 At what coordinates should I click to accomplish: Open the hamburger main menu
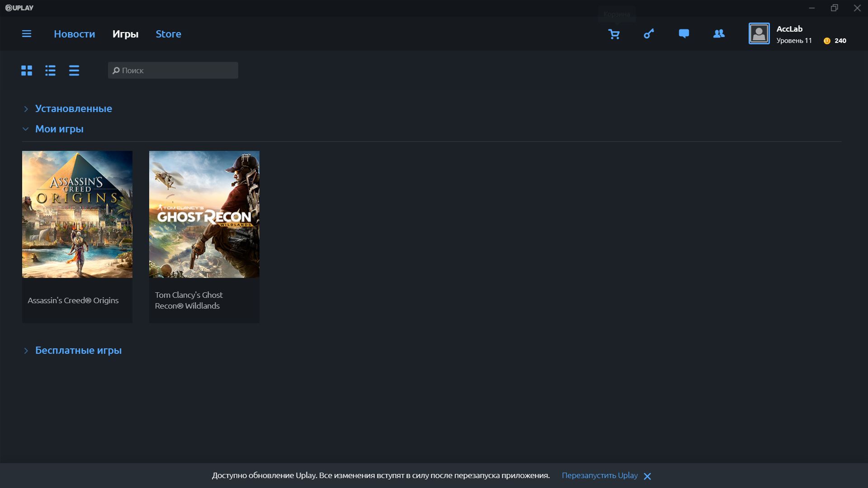27,34
